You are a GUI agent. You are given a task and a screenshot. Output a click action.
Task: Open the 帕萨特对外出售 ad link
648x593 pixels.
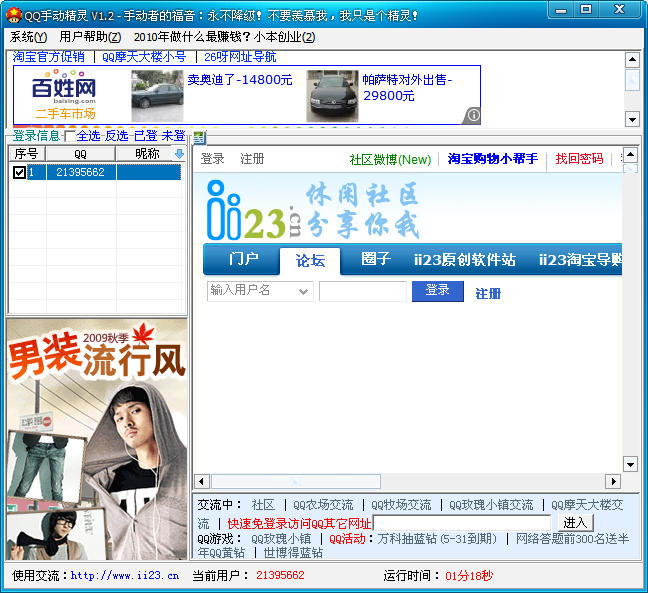pos(407,88)
